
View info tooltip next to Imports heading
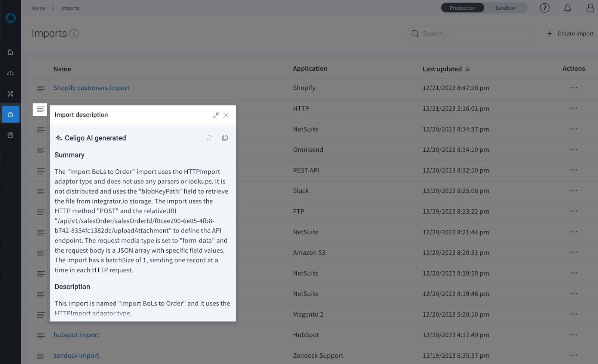click(x=74, y=34)
